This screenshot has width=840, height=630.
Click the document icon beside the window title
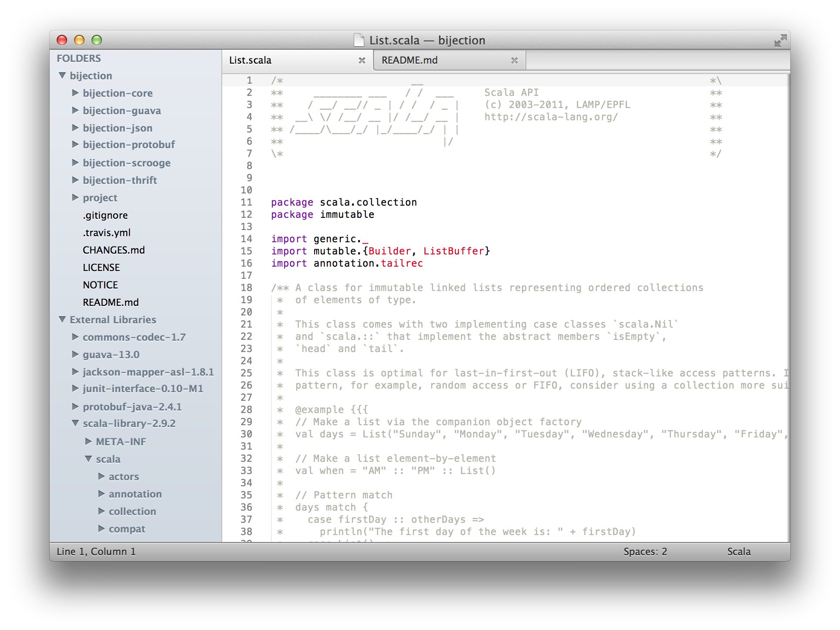point(359,40)
